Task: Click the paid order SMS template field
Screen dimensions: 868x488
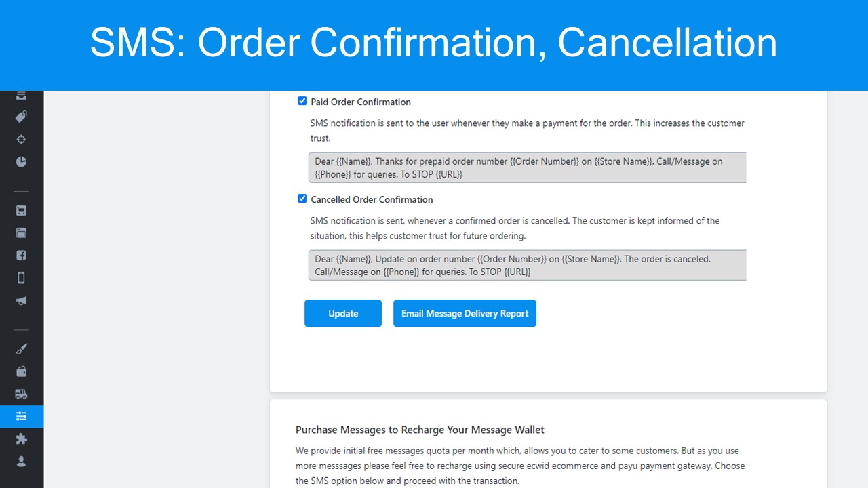Action: pyautogui.click(x=527, y=167)
